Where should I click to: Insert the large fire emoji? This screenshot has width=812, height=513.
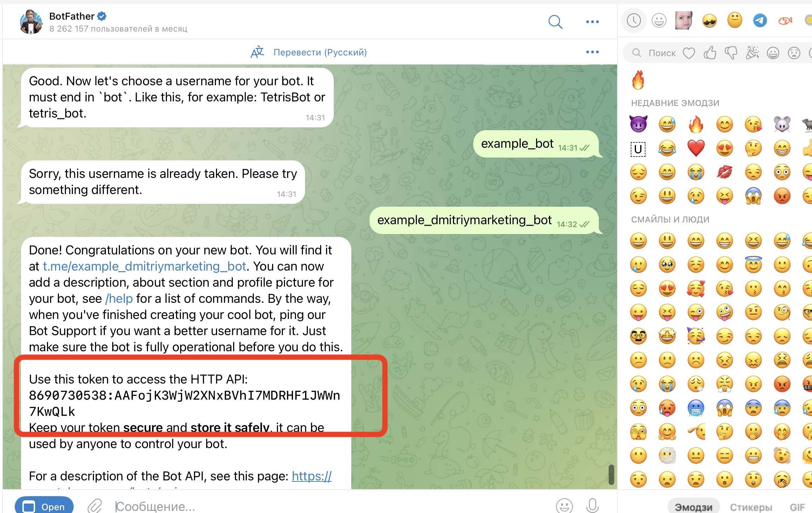point(638,80)
